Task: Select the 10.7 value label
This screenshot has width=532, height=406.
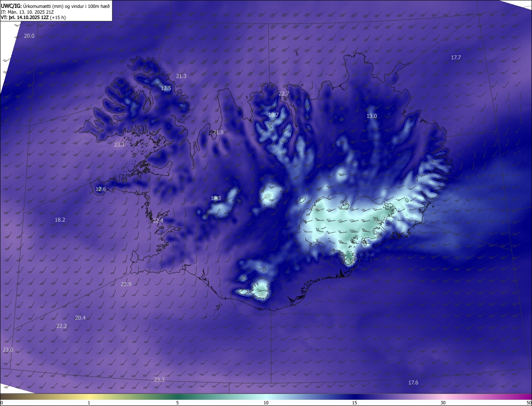Action: click(273, 115)
